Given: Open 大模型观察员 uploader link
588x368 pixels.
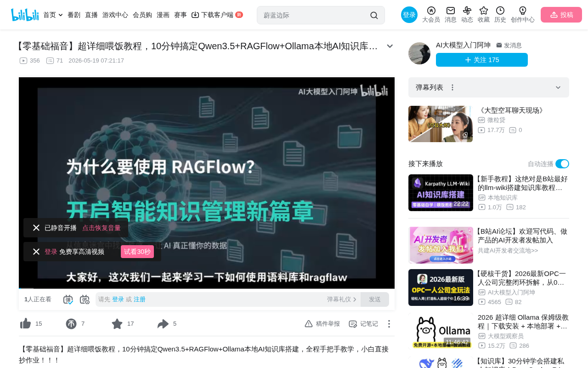Looking at the screenshot, I should click(x=505, y=336).
